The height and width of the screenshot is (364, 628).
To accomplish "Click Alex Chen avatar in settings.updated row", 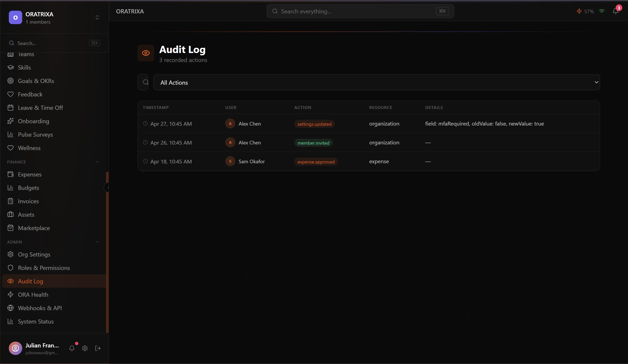I will (230, 124).
